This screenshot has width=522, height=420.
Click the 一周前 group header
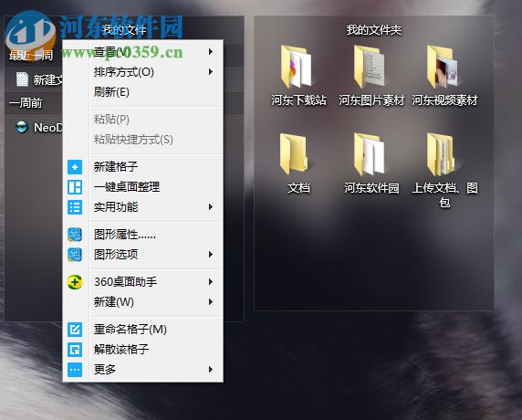26,103
